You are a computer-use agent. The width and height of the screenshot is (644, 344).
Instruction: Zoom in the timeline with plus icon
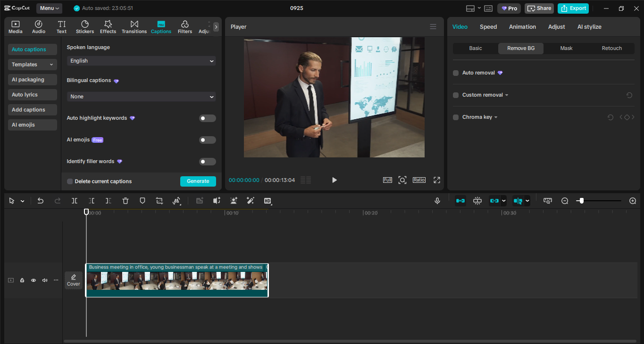point(633,201)
